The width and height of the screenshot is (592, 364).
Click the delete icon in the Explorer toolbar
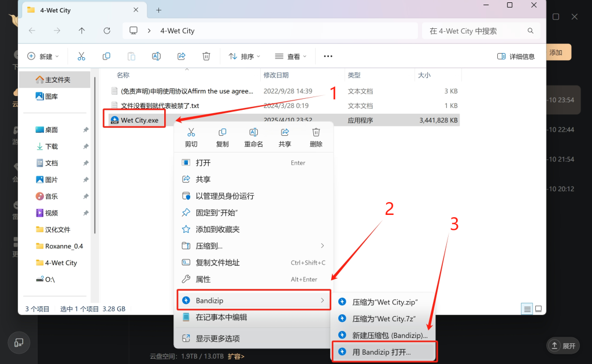(206, 56)
